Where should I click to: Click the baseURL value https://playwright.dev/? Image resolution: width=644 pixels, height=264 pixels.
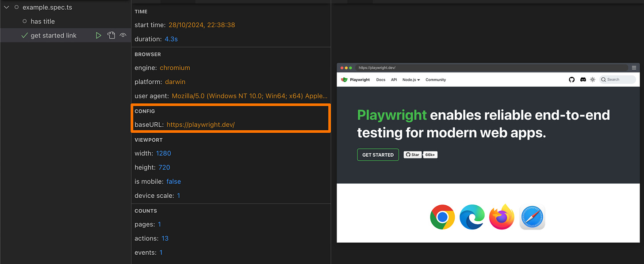pos(200,125)
